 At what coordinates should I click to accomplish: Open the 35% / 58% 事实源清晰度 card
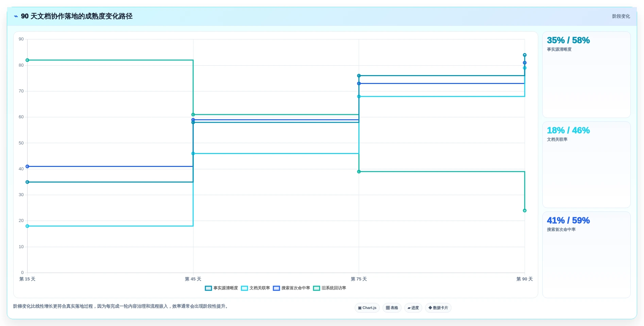click(x=587, y=75)
